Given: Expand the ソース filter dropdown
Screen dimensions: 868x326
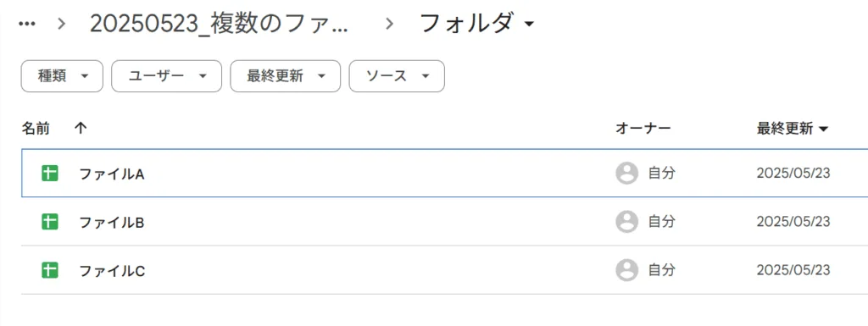Looking at the screenshot, I should (x=397, y=76).
